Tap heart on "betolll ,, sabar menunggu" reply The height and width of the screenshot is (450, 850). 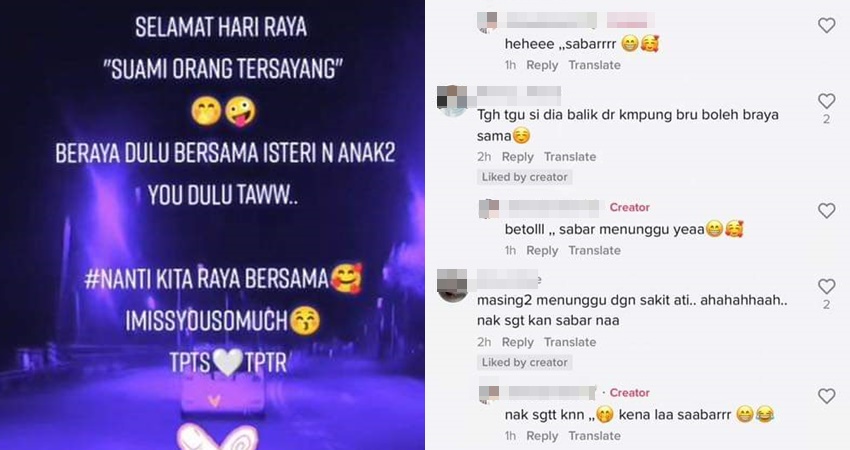coord(826,211)
